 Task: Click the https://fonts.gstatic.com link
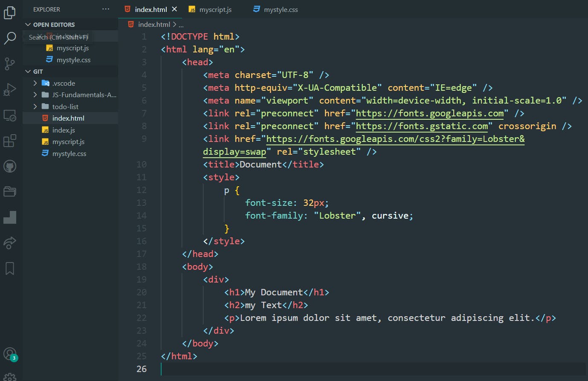click(x=422, y=126)
